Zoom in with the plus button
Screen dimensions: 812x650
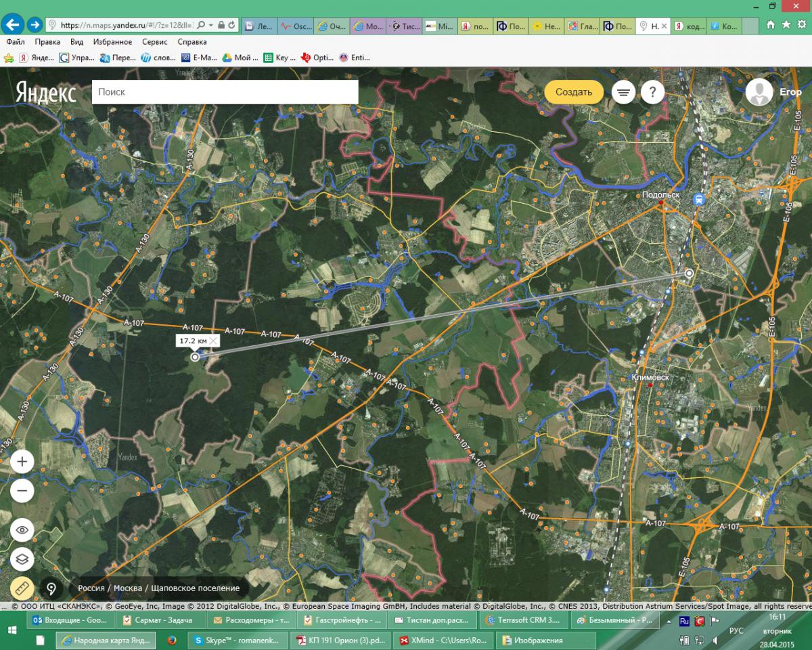(22, 462)
